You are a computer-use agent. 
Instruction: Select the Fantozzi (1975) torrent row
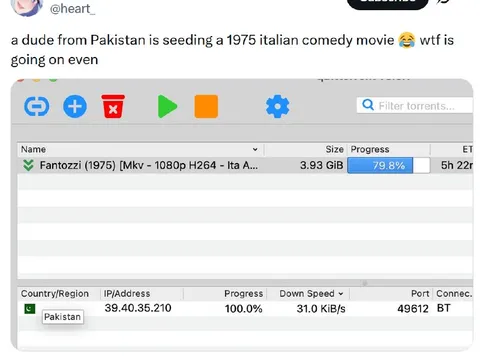coord(245,165)
